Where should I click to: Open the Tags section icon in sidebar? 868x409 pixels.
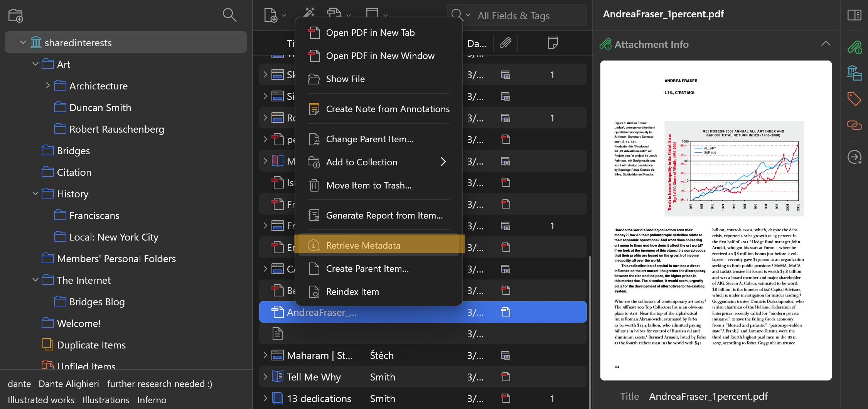[854, 99]
